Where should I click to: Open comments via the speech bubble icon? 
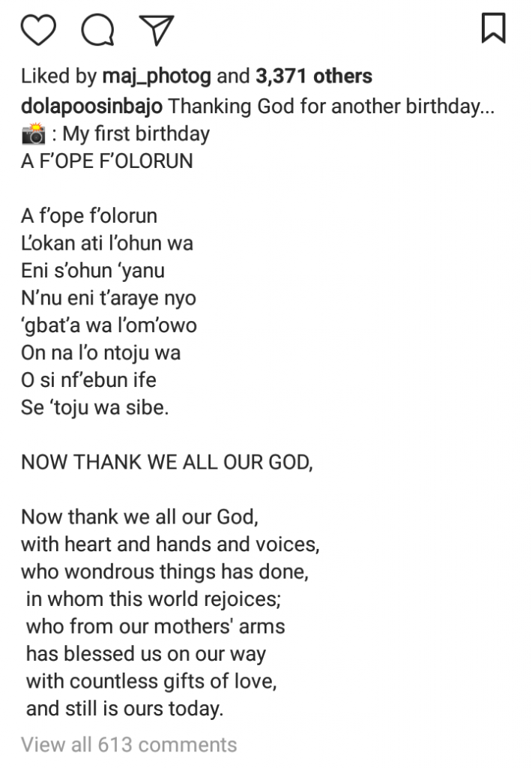pyautogui.click(x=97, y=30)
